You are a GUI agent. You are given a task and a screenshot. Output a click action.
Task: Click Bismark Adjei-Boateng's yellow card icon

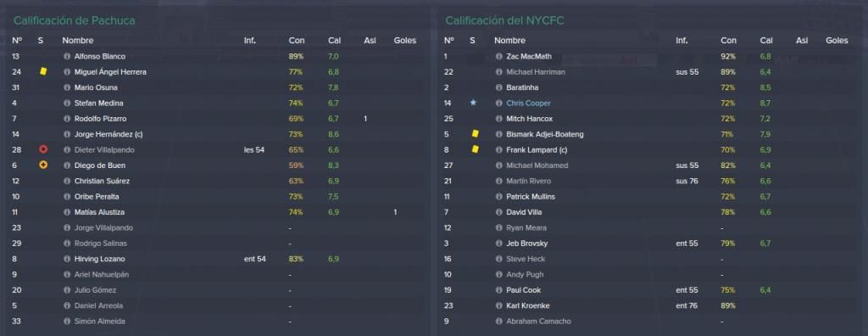click(x=475, y=133)
